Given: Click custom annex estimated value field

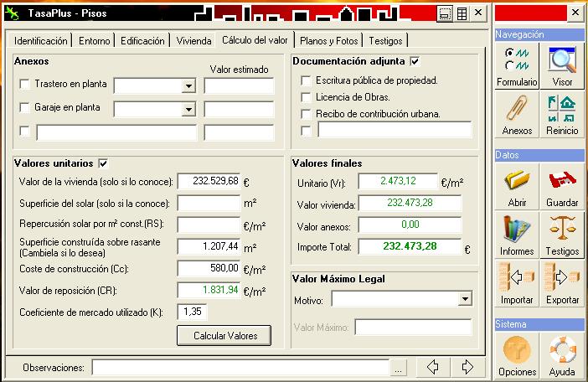Looking at the screenshot, I should (x=239, y=133).
